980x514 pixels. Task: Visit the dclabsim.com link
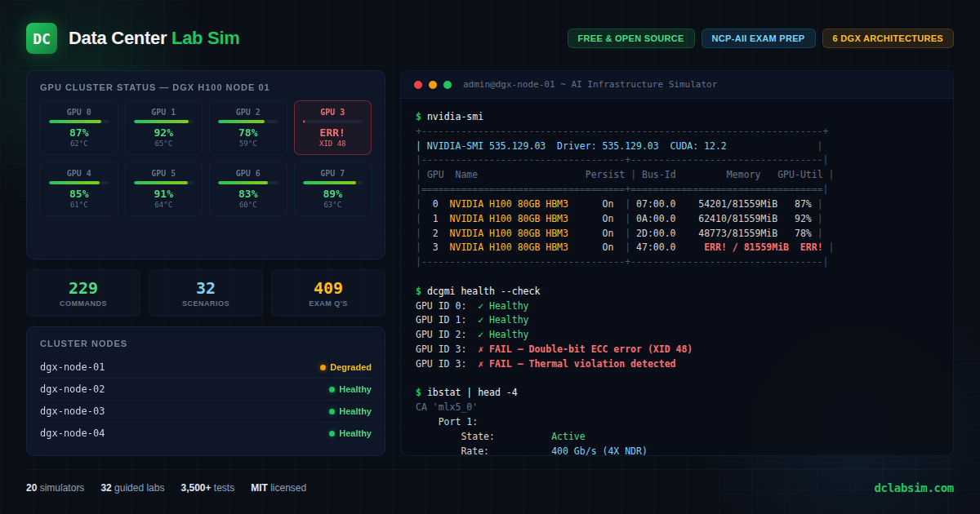[913, 488]
